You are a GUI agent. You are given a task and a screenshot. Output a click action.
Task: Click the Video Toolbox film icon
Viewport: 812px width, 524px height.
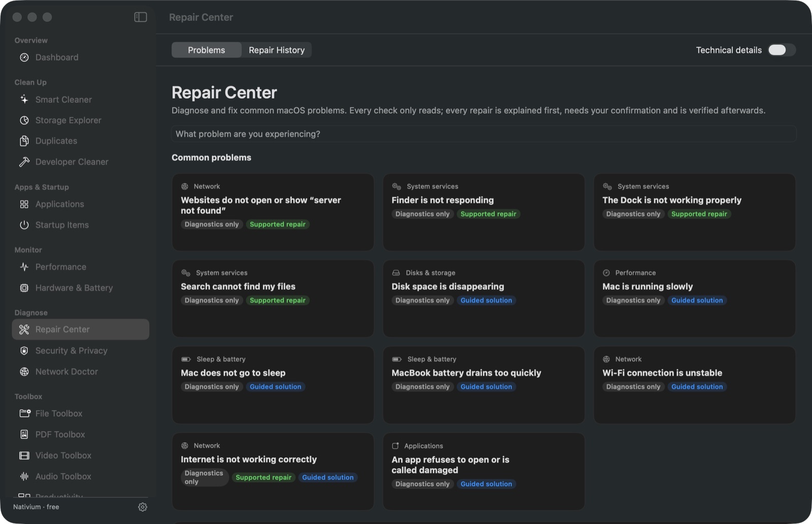point(24,455)
